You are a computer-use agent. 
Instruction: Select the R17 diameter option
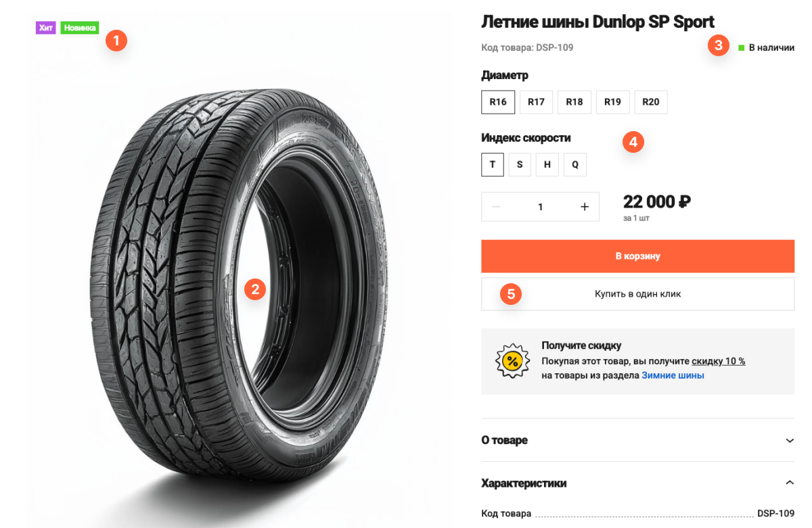536,102
